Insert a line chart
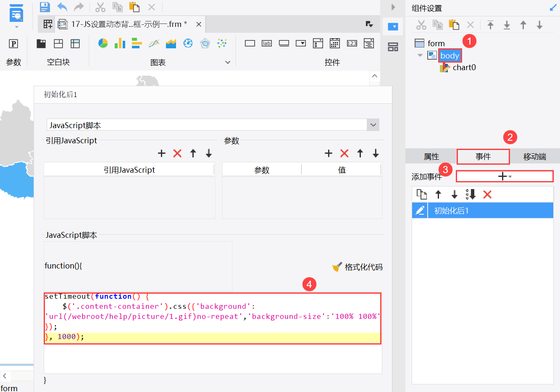The height and width of the screenshot is (392, 560). 154,43
